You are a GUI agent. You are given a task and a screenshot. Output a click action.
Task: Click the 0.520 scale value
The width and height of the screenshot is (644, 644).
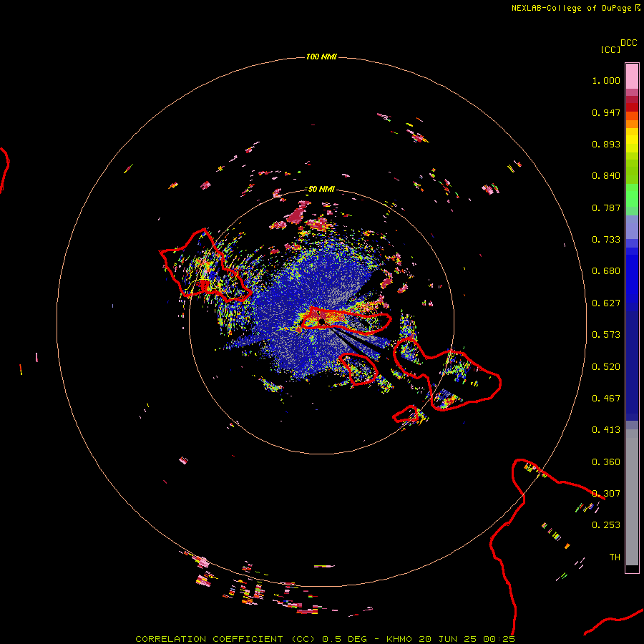(606, 367)
